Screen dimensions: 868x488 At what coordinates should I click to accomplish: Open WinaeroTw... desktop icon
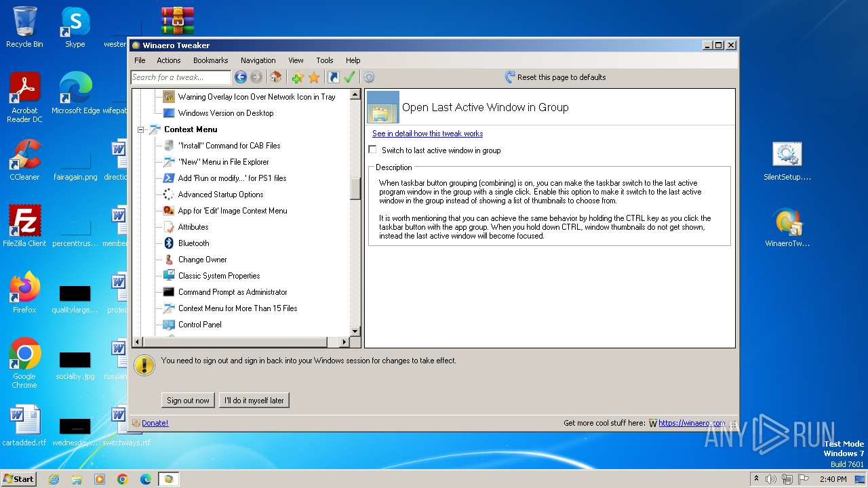(x=787, y=228)
